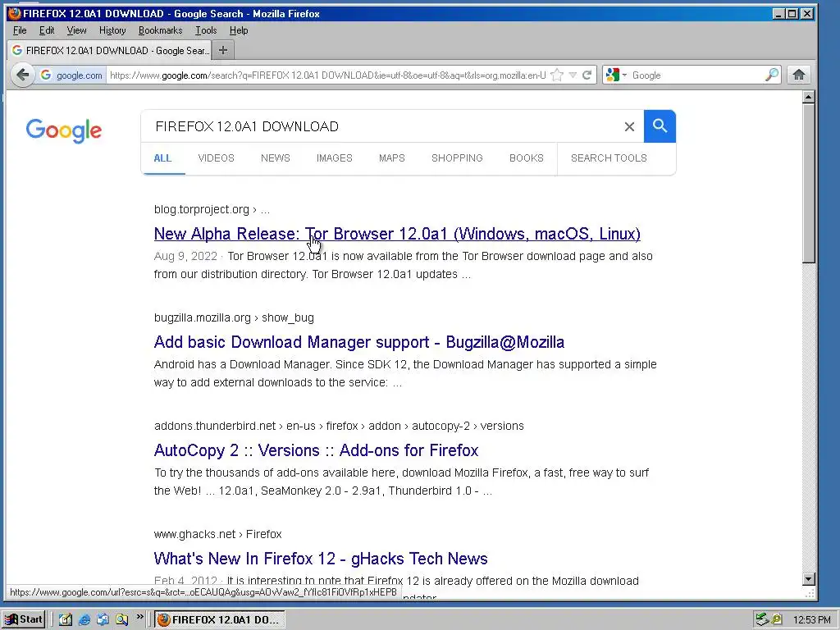The width and height of the screenshot is (840, 630).
Task: Click the Firefox icon in title bar
Action: pyautogui.click(x=15, y=13)
